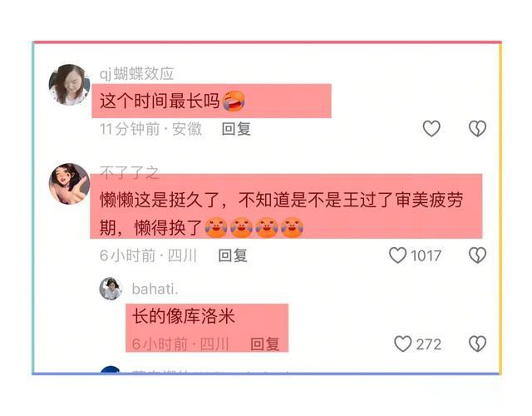This screenshot has height=416, width=532.
Task: Open 不了了之's cartoon avatar
Action: (69, 184)
